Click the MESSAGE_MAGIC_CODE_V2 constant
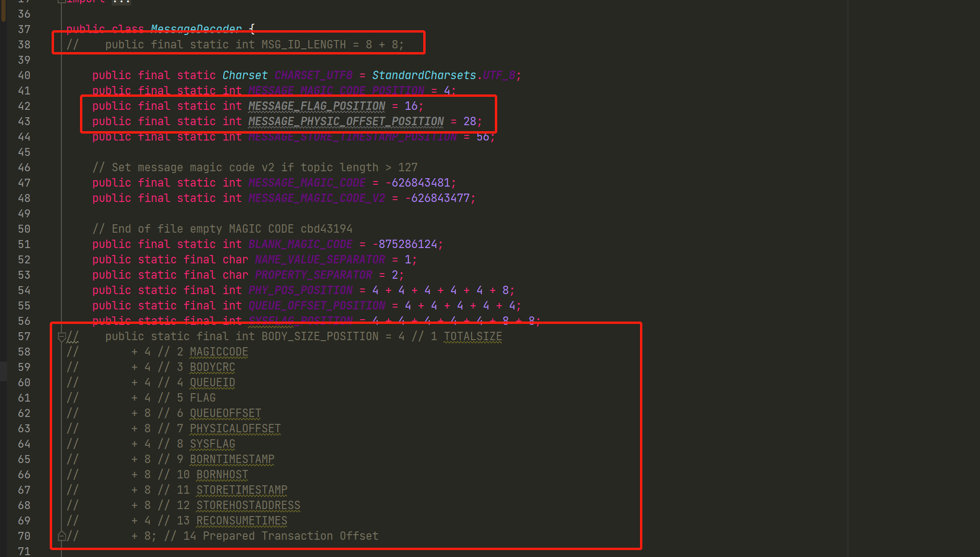This screenshot has width=980, height=557. [x=317, y=198]
